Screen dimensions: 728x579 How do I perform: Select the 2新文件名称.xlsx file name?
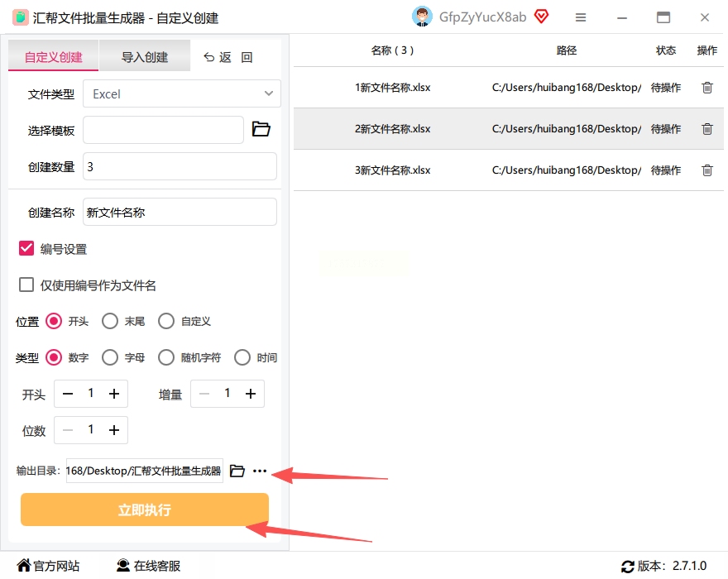click(392, 128)
